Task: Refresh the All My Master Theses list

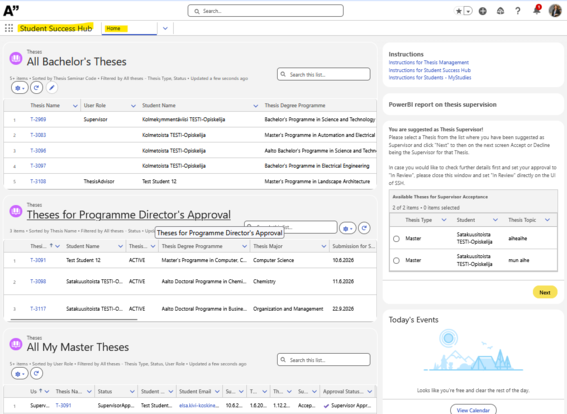Action: click(36, 374)
